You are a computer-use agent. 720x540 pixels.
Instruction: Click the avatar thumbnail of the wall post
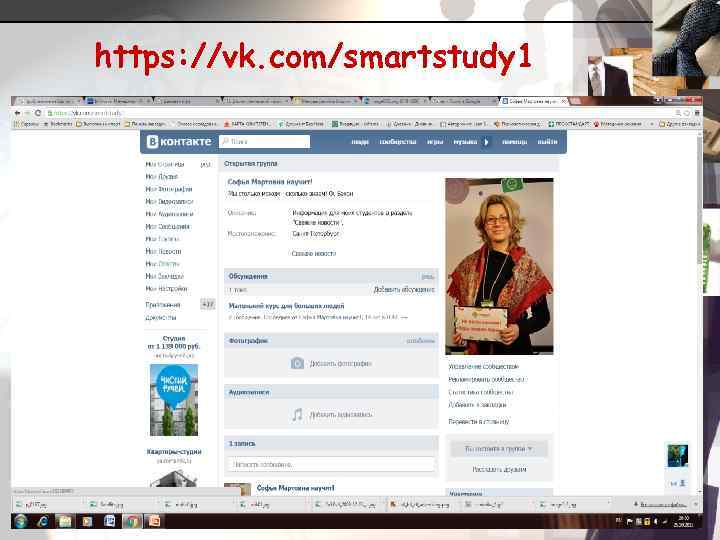point(237,489)
